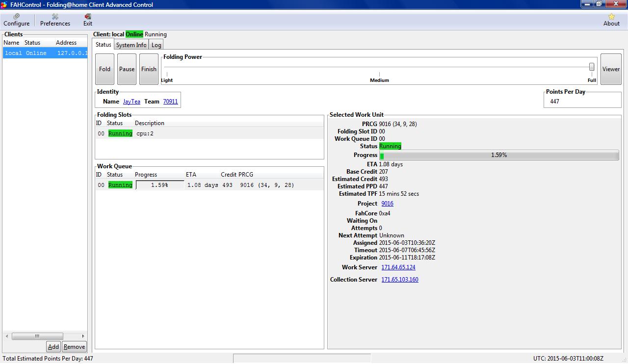
Task: Click the Remove client button
Action: coord(74,347)
